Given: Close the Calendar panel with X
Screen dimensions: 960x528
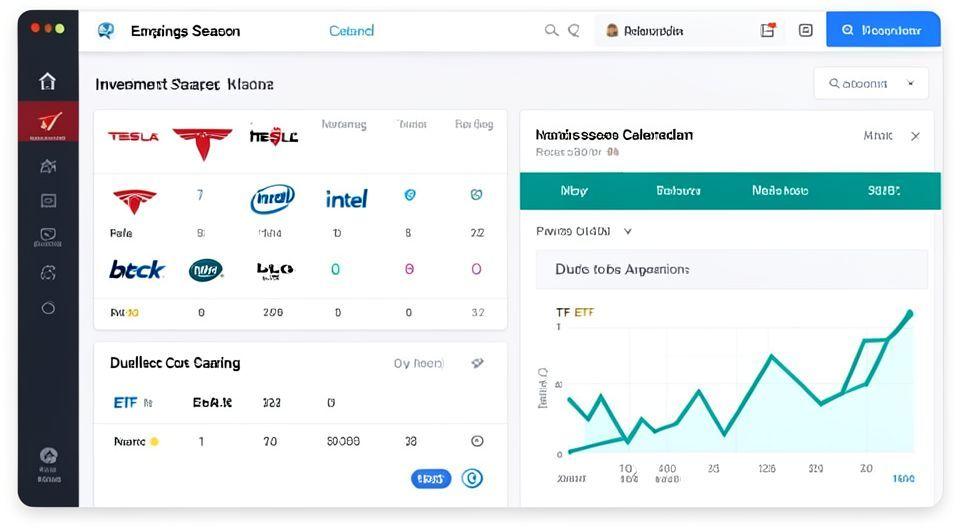Looking at the screenshot, I should (915, 136).
